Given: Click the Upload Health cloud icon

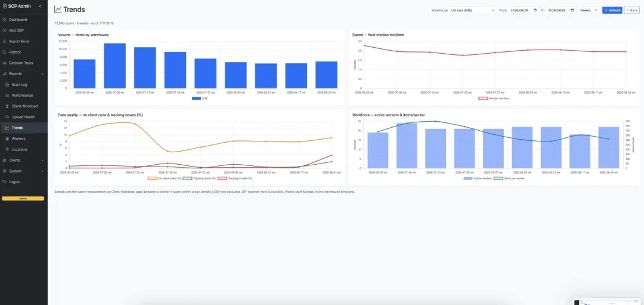Looking at the screenshot, I should coord(7,117).
